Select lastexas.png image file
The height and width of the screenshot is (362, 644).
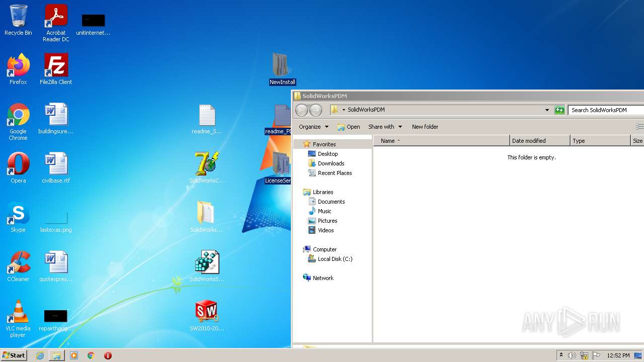tap(56, 221)
